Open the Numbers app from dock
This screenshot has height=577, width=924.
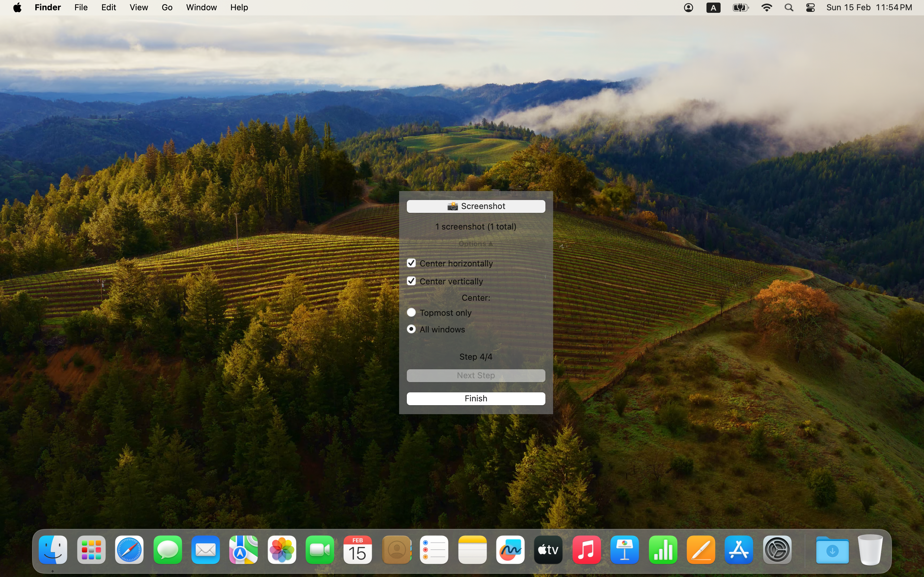tap(663, 550)
